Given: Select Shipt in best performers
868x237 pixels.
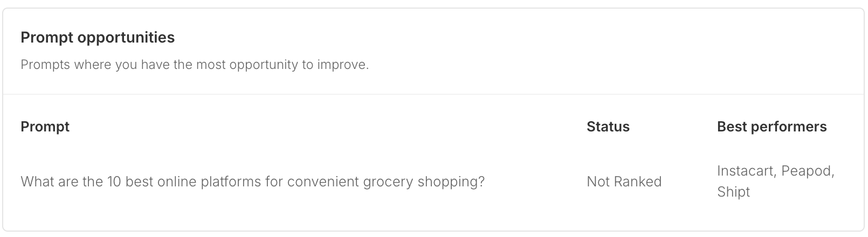Looking at the screenshot, I should 733,192.
